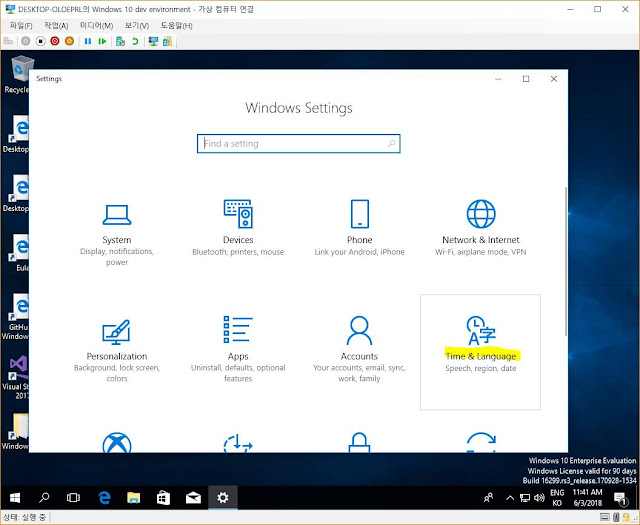The height and width of the screenshot is (525, 640).
Task: Open the Windows Start menu
Action: (15, 498)
